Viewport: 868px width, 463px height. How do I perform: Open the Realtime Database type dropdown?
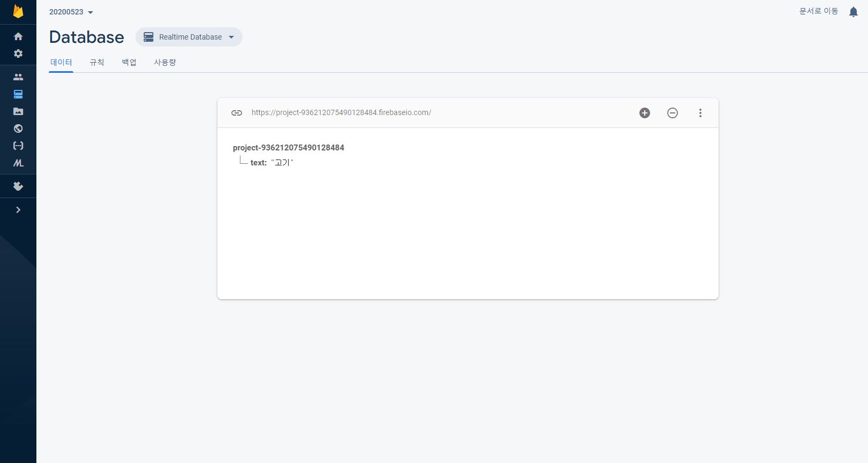[x=189, y=37]
